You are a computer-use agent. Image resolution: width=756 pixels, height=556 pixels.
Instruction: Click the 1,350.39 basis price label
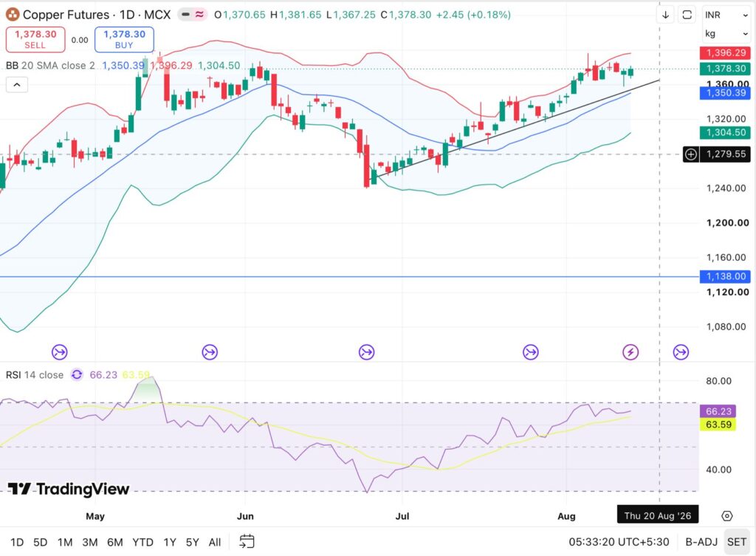pyautogui.click(x=726, y=92)
